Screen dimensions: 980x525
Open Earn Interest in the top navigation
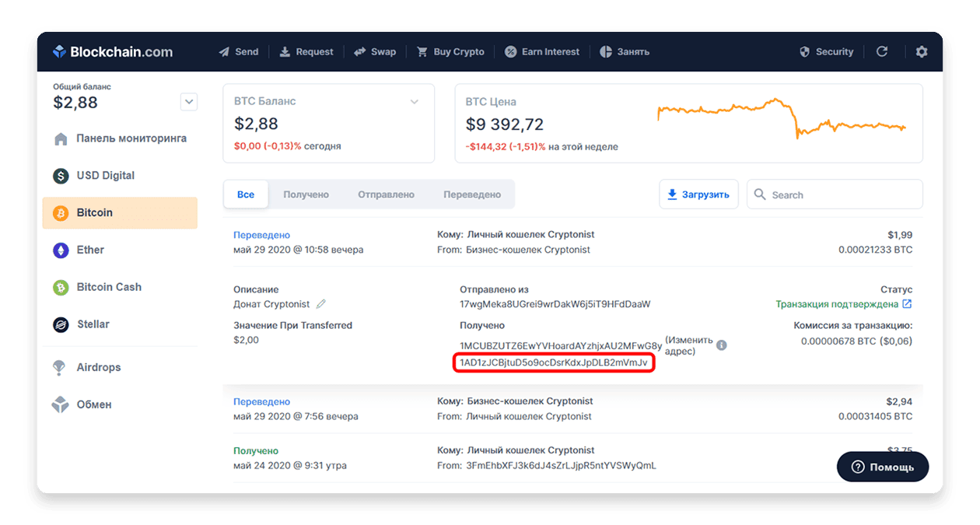click(542, 52)
